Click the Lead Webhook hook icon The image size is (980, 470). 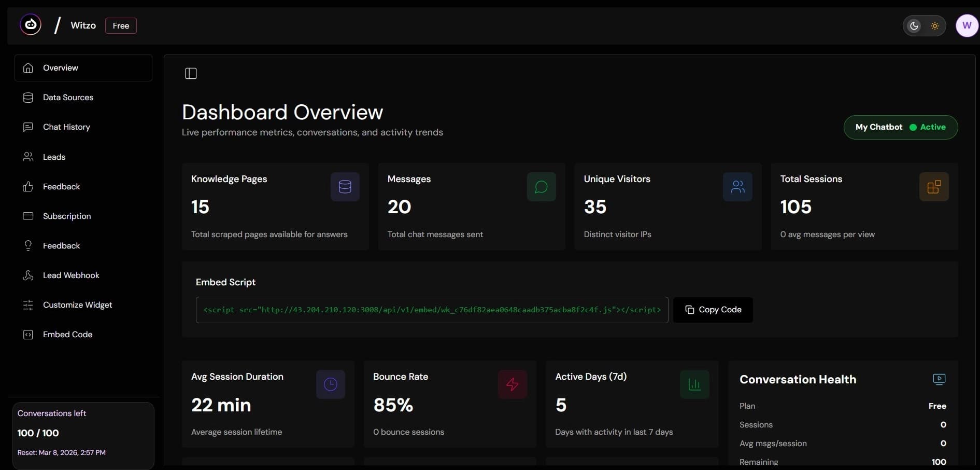pyautogui.click(x=29, y=275)
